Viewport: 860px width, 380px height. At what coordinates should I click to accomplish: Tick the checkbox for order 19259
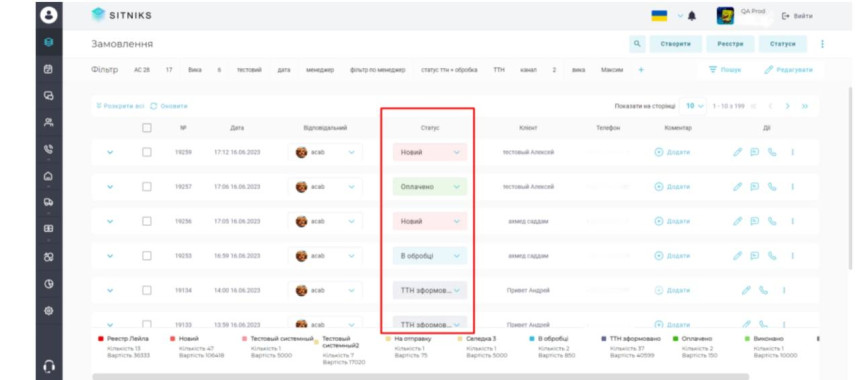[146, 152]
